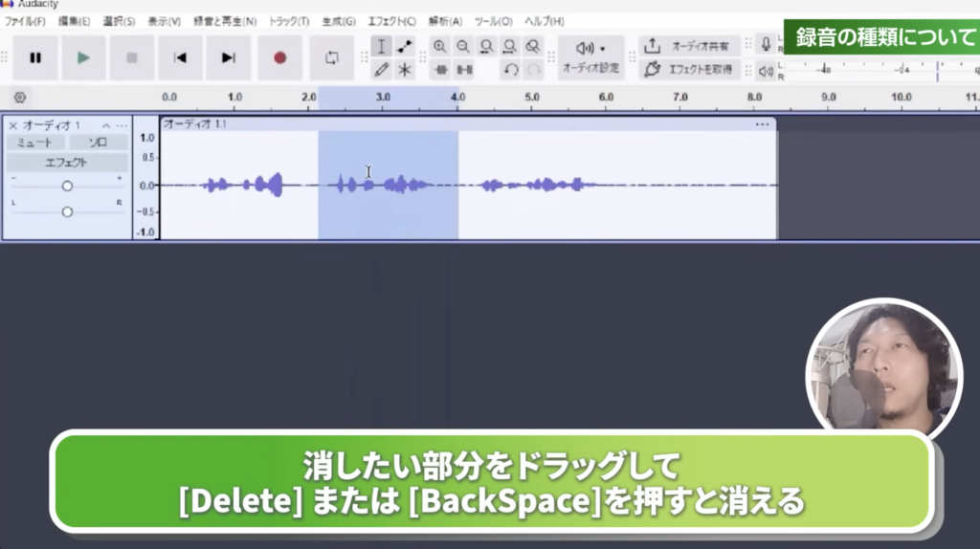Open the ファイル(F) menu
The image size is (980, 549).
coord(25,21)
